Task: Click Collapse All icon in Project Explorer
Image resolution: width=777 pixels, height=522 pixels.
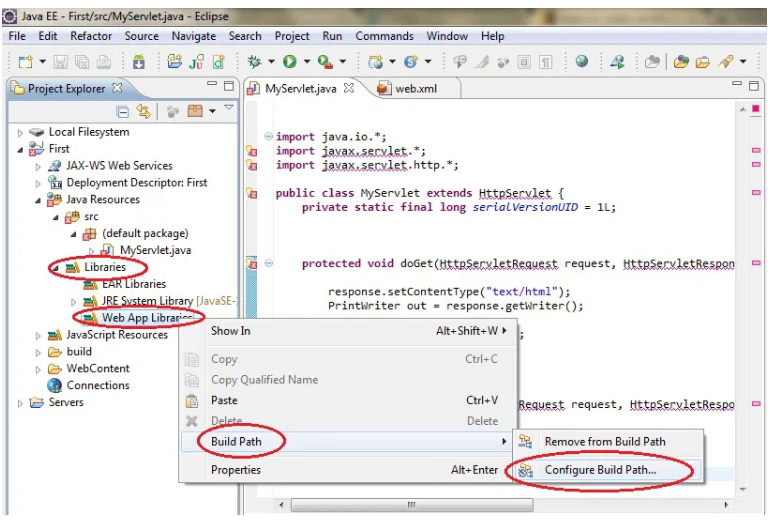Action: tap(122, 111)
